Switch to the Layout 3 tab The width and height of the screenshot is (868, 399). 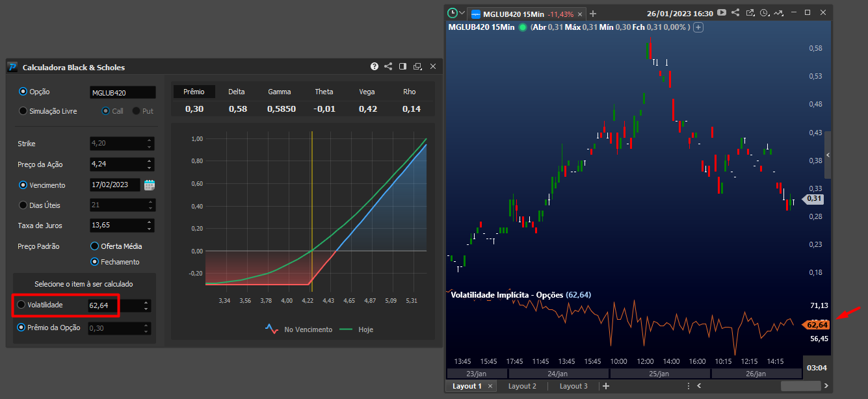point(573,386)
